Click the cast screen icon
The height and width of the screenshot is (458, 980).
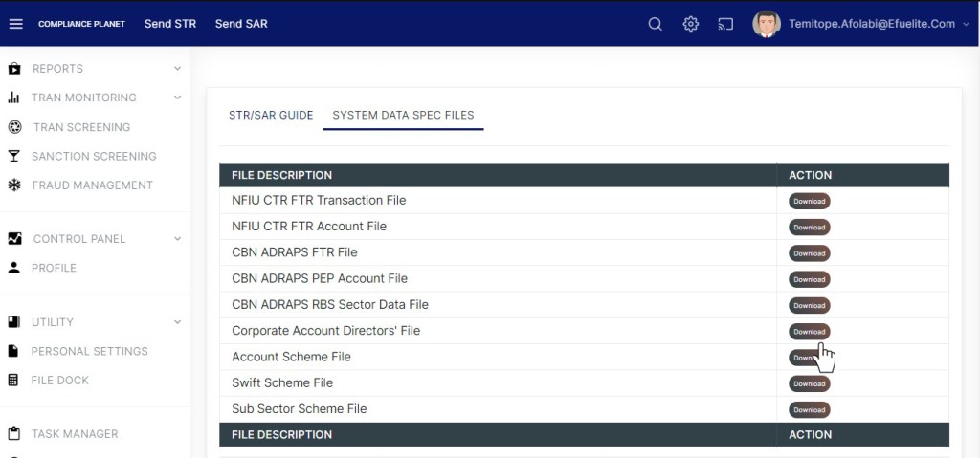[725, 24]
